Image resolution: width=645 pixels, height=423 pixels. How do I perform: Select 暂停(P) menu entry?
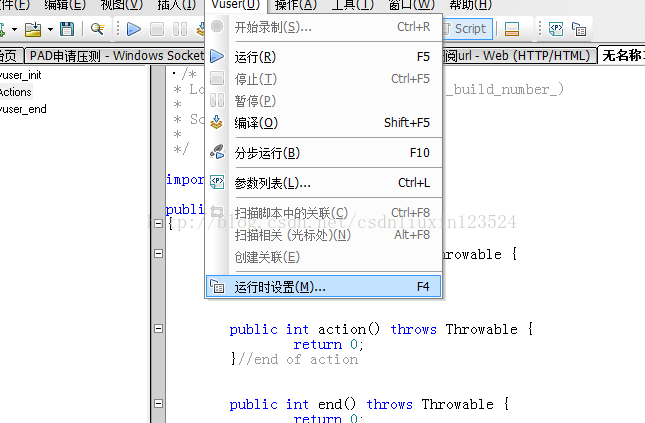click(324, 101)
